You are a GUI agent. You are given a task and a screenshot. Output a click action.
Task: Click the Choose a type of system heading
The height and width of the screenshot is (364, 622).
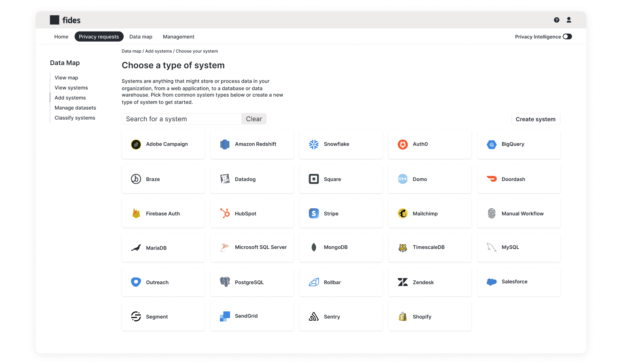click(x=173, y=65)
